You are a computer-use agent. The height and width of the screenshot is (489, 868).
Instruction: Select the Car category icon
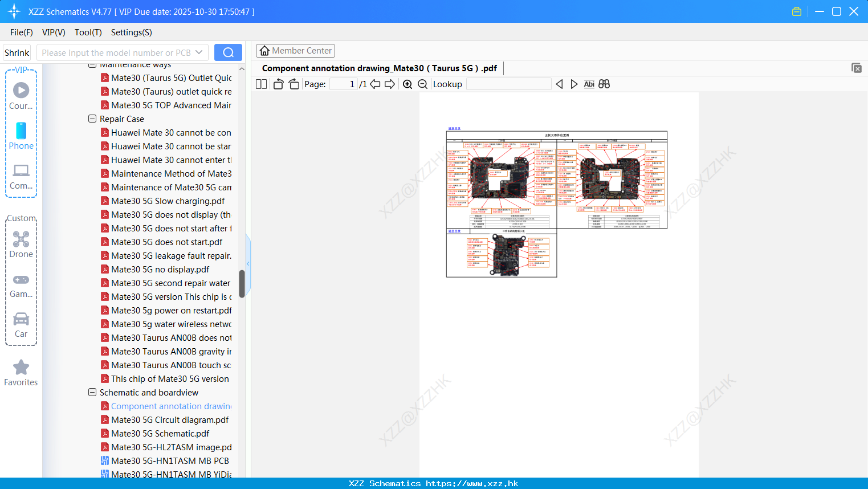pos(21,325)
